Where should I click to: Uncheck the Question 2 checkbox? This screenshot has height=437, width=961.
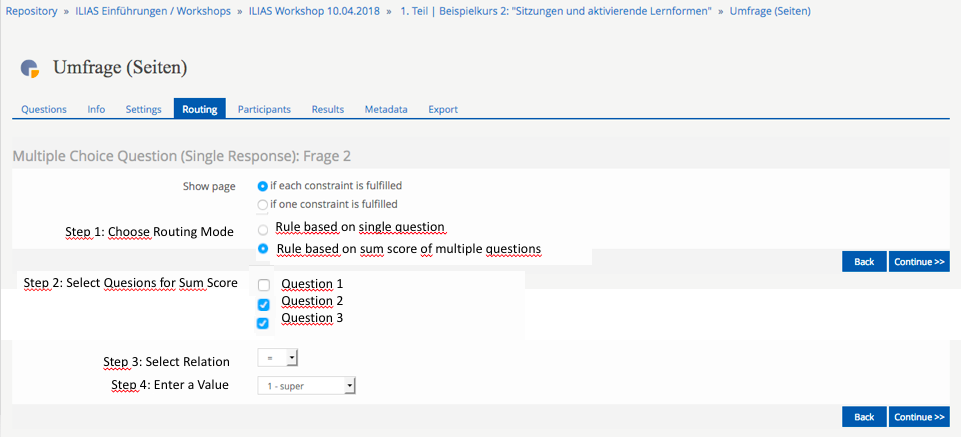[x=263, y=304]
